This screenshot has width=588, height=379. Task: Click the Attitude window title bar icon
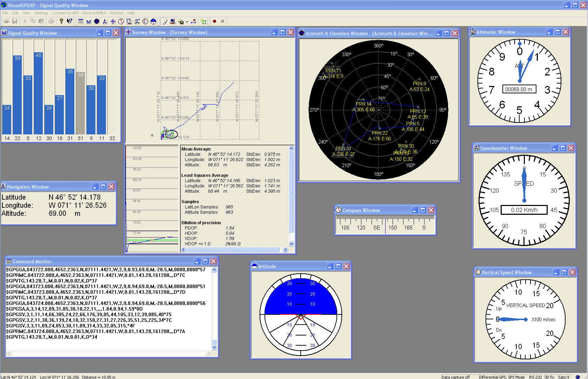(x=254, y=266)
